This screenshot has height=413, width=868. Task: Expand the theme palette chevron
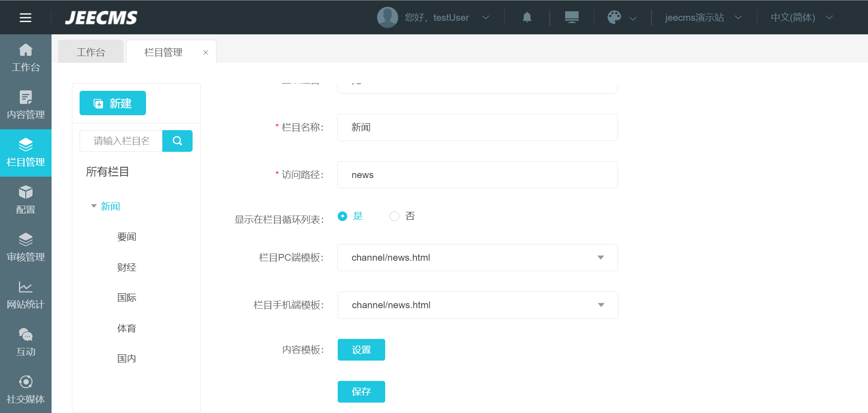(x=633, y=18)
